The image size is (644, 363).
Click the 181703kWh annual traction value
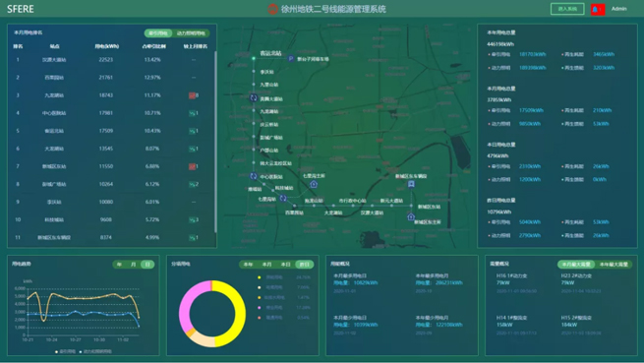pos(533,54)
